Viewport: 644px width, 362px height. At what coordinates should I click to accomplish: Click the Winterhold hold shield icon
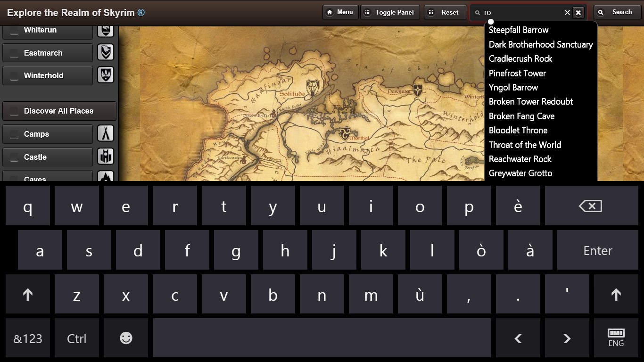click(106, 75)
